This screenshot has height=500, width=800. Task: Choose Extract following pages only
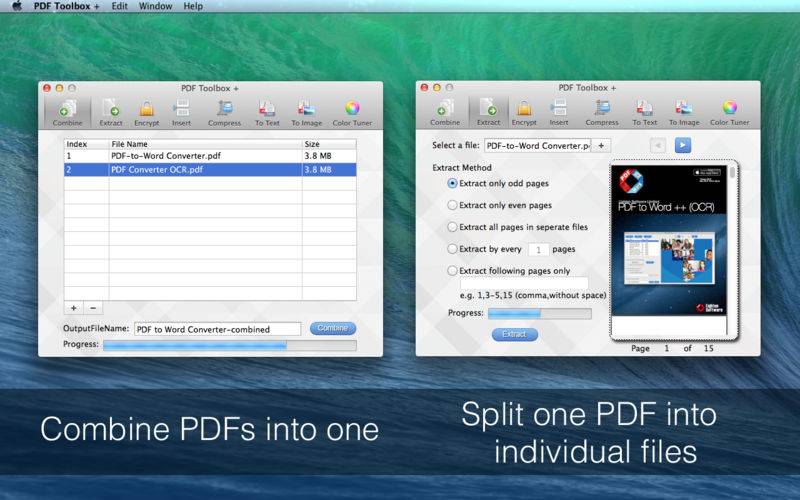coord(509,271)
